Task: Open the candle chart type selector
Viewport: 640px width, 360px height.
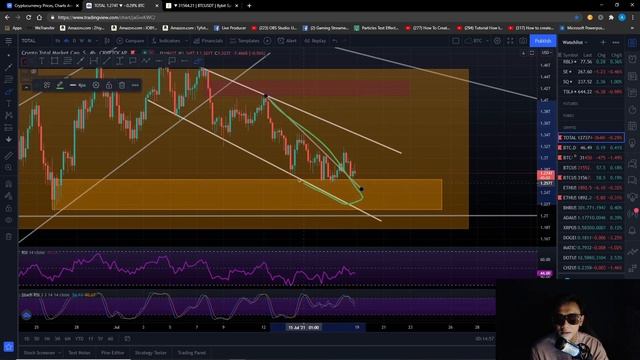Action: (107, 41)
